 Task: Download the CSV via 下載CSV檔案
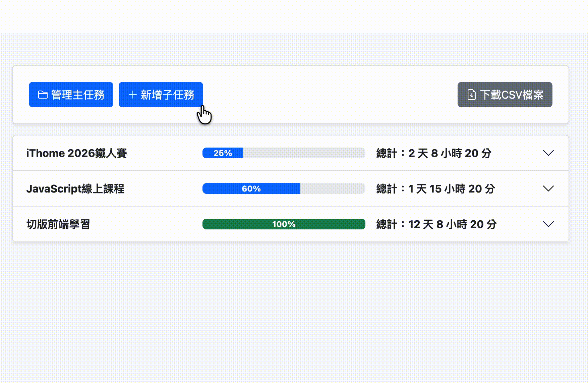pyautogui.click(x=505, y=95)
